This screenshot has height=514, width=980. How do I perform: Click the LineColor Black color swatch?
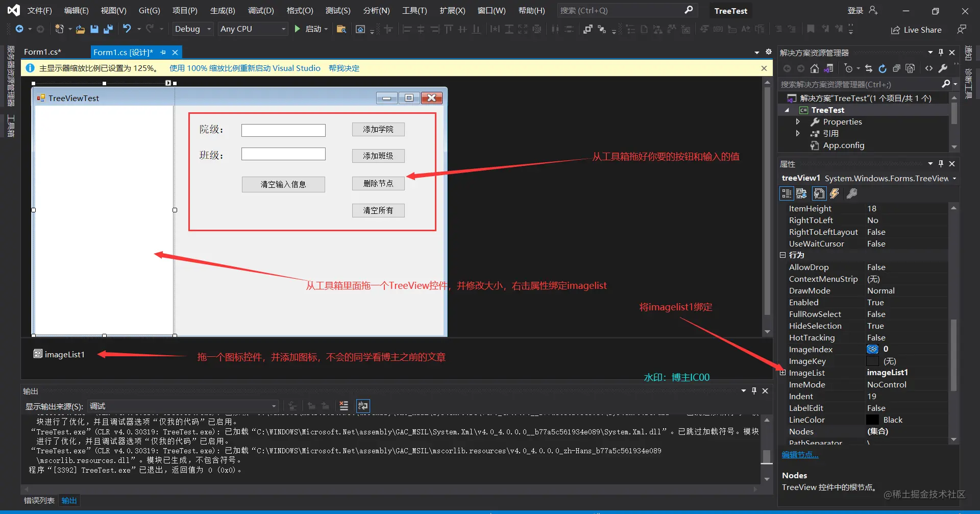[x=872, y=420]
